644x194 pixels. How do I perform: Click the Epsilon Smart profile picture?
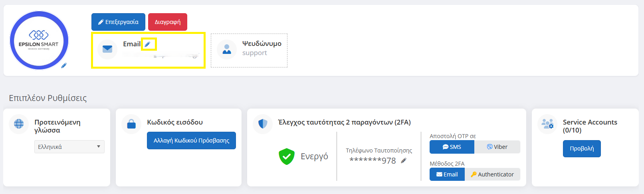[39, 40]
